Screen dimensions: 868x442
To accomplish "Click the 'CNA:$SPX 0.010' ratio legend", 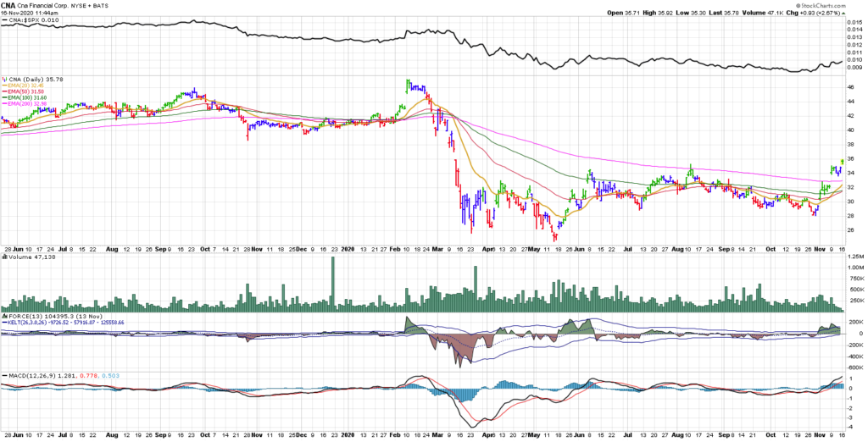I will coord(31,20).
